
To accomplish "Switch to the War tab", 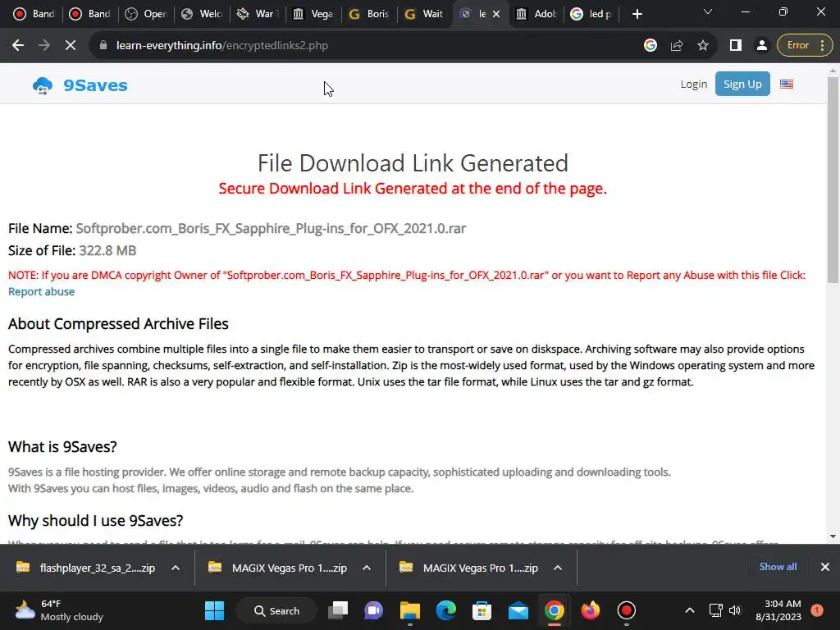I will click(257, 14).
